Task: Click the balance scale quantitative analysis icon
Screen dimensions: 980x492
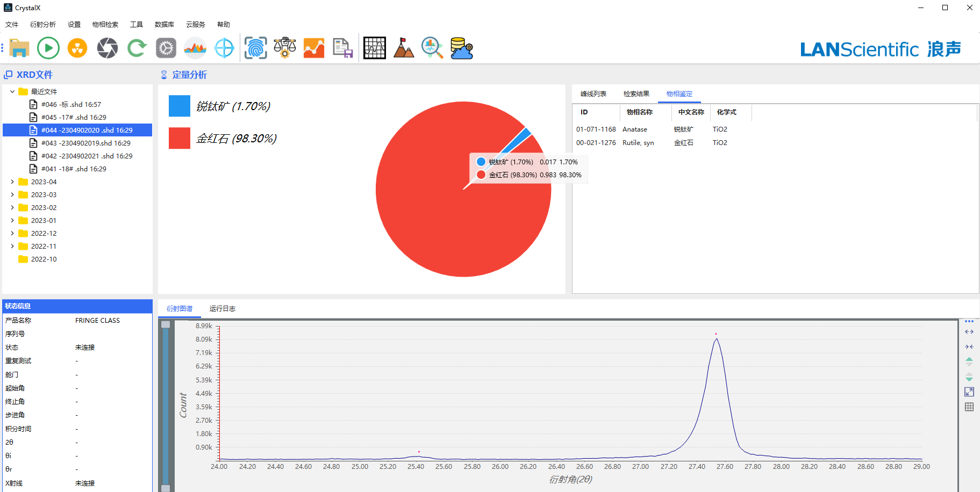Action: 285,48
